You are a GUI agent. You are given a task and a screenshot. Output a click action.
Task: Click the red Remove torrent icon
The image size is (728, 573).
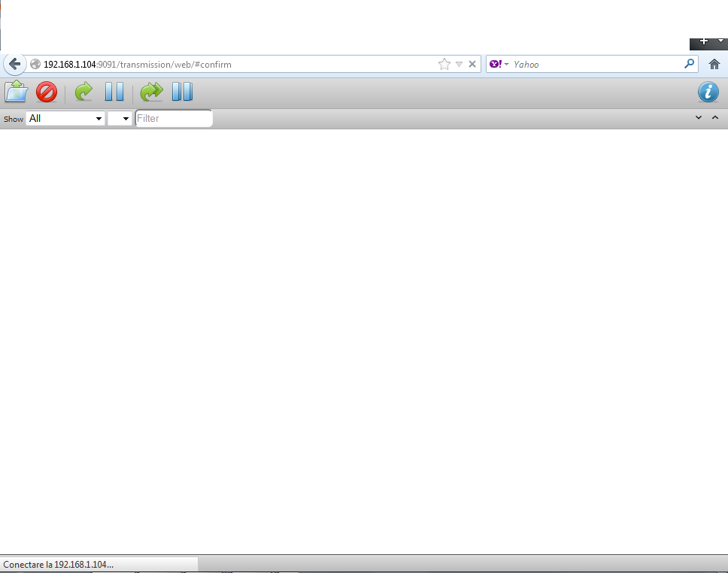tap(47, 92)
